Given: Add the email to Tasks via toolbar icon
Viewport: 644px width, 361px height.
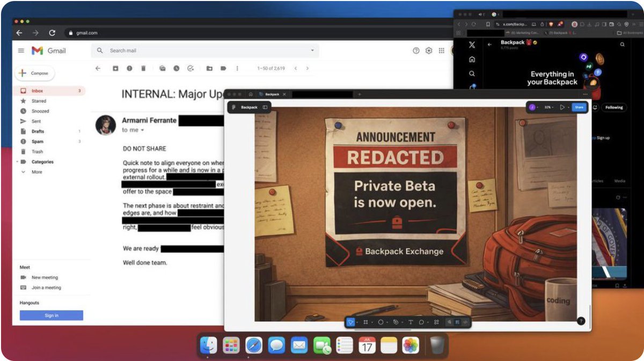Looking at the screenshot, I should coord(191,68).
